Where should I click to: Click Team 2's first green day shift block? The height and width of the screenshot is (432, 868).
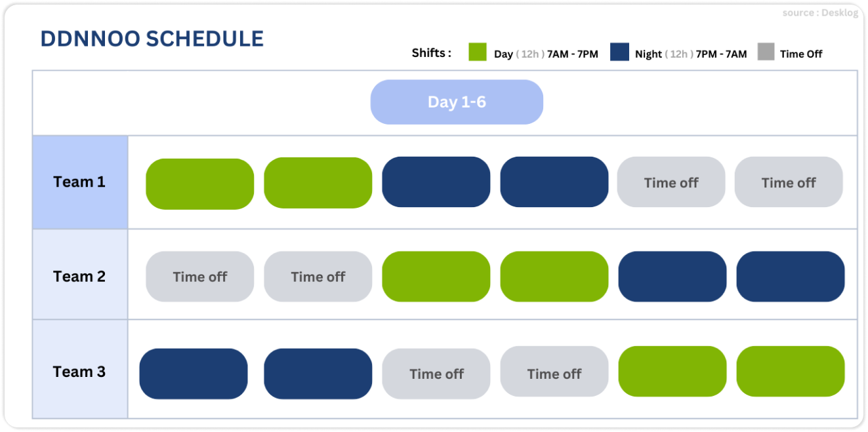[x=436, y=277]
